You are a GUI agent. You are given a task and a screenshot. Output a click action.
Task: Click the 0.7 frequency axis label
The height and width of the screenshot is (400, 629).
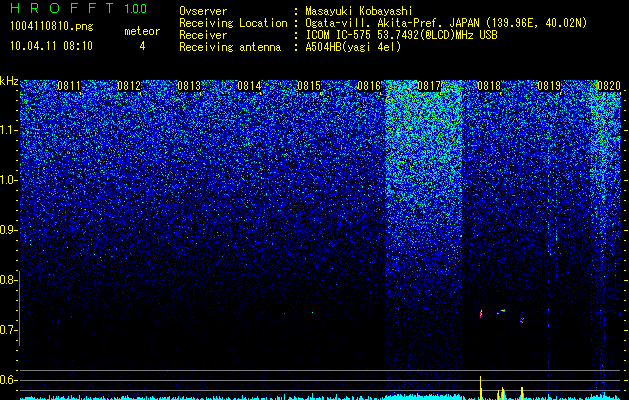click(x=7, y=330)
